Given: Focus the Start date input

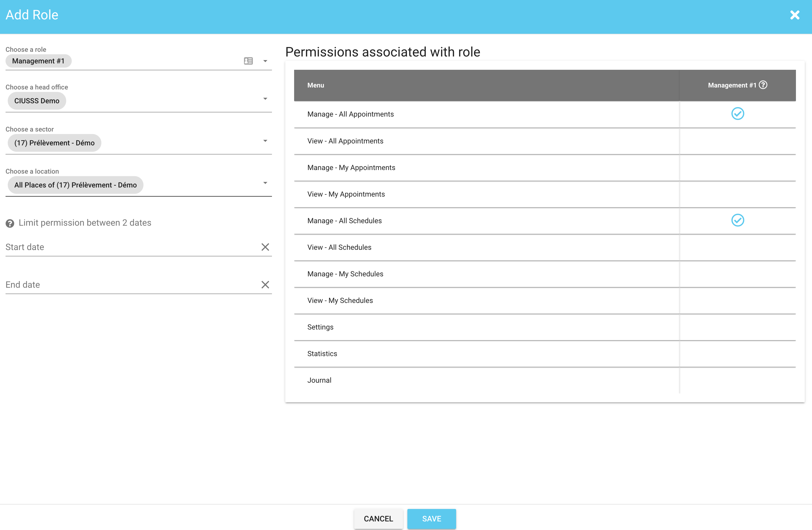Looking at the screenshot, I should point(130,247).
